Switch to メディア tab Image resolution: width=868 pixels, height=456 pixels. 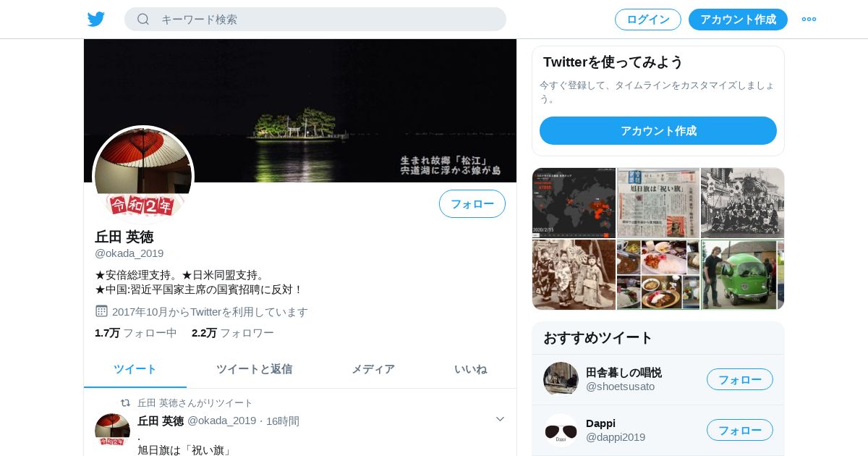(373, 369)
